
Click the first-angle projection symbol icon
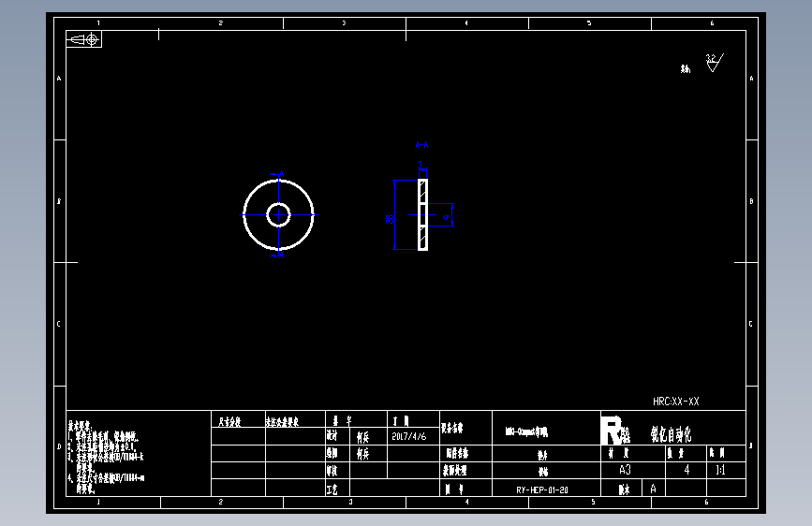point(84,39)
